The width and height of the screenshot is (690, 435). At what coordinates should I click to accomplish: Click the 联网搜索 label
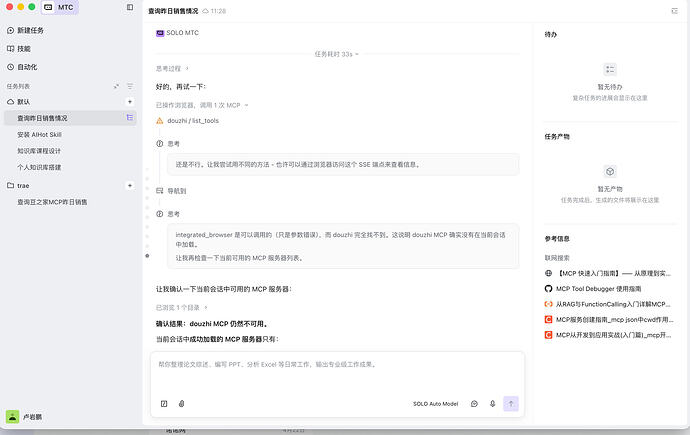click(557, 258)
